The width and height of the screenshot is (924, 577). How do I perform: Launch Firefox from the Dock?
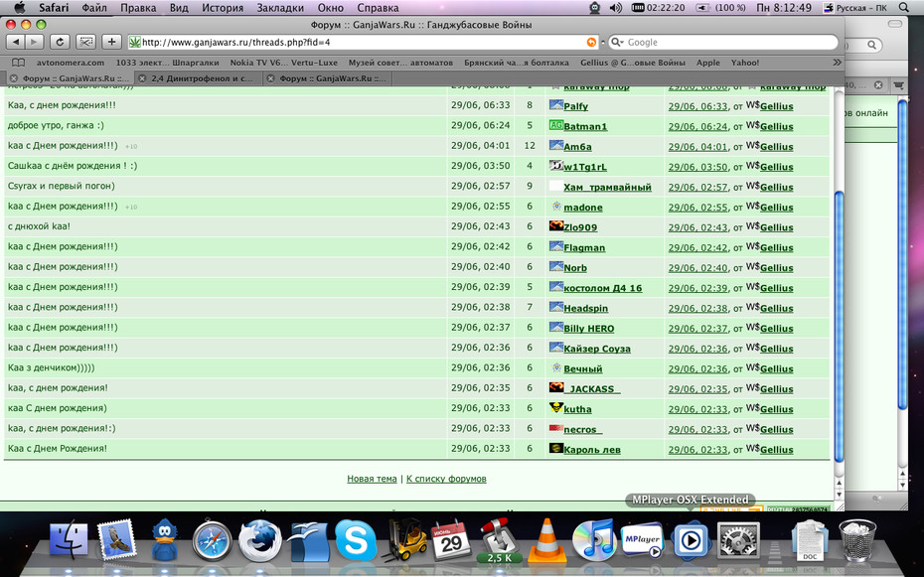click(259, 539)
